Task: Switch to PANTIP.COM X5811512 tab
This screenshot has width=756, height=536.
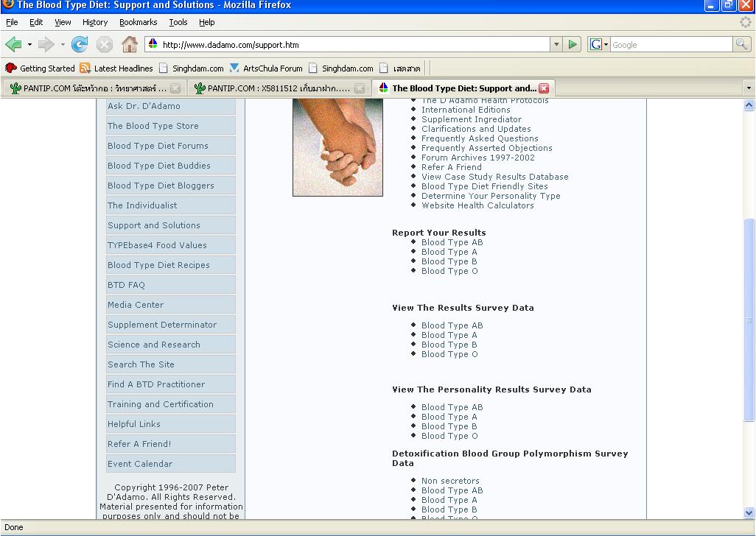Action: [279, 88]
